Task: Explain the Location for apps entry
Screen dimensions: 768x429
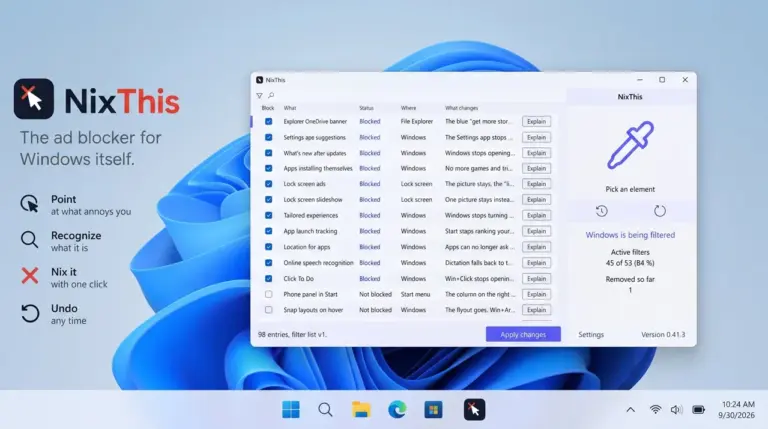Action: 536,247
